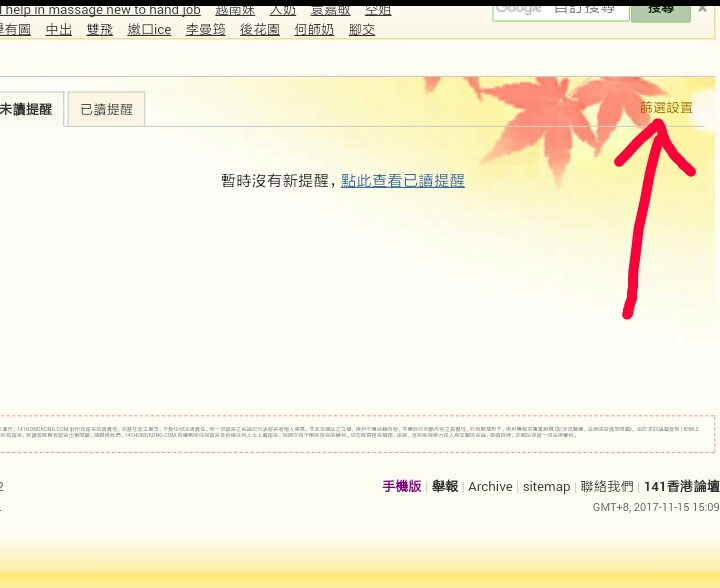Open the sitemap footer link

(x=546, y=486)
